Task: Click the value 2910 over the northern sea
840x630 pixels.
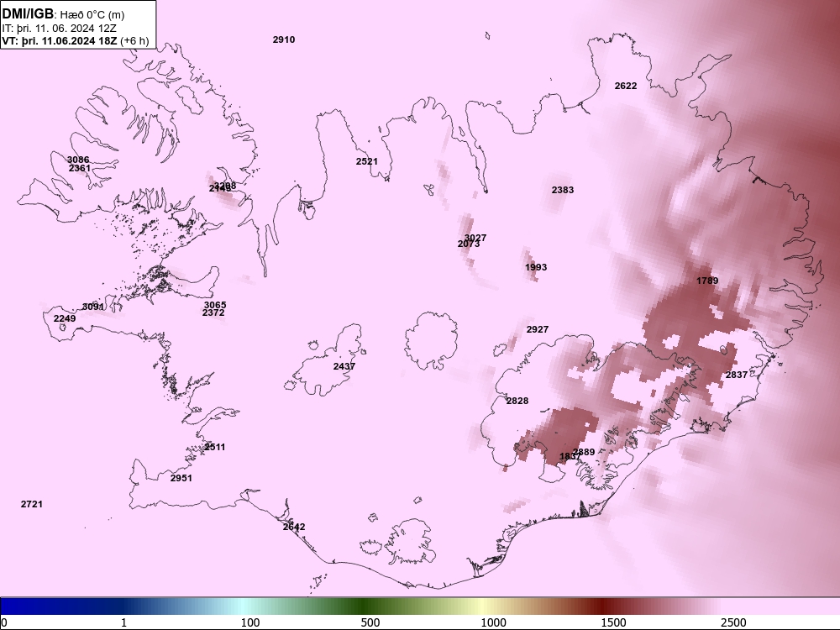Action: pos(284,39)
